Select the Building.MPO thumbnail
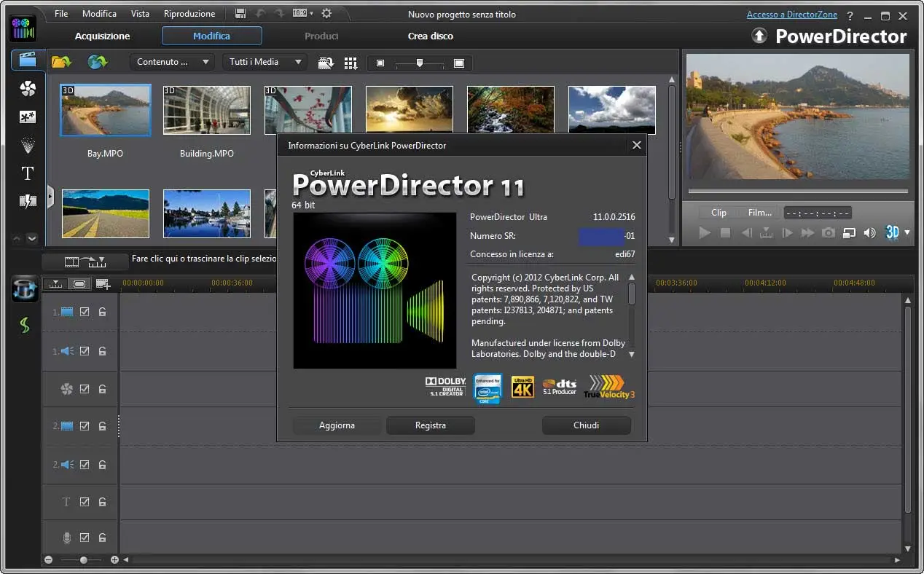The height and width of the screenshot is (574, 924). point(207,111)
